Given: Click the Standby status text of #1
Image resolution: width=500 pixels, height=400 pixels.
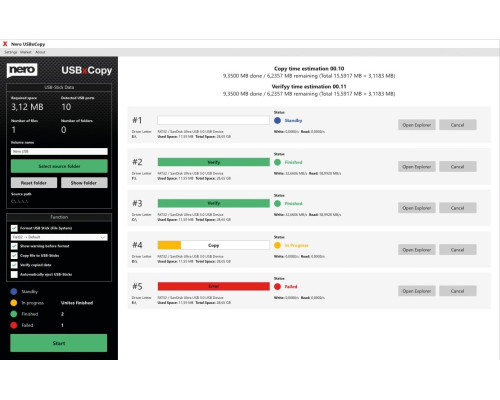Looking at the screenshot, I should coord(293,120).
